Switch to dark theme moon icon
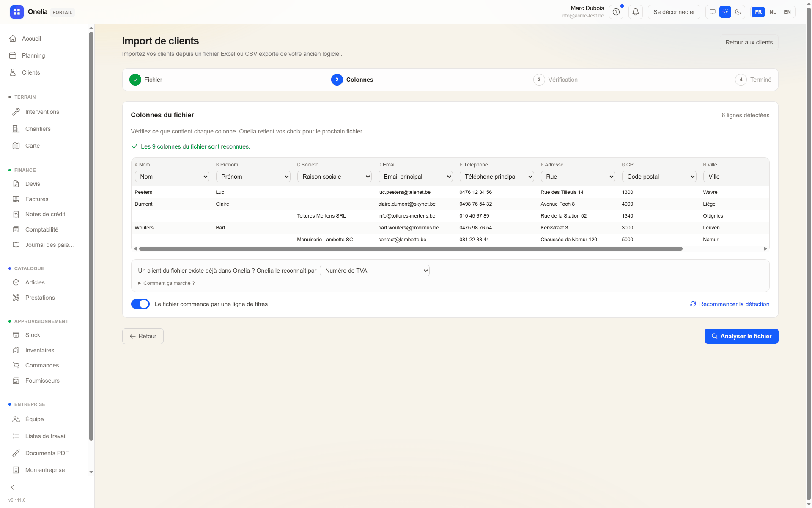812x508 pixels. 738,12
